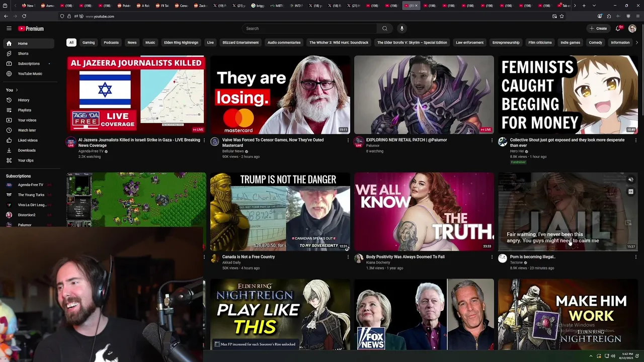This screenshot has width=644, height=362.
Task: Open Hero Hei channel link
Action: (x=517, y=151)
